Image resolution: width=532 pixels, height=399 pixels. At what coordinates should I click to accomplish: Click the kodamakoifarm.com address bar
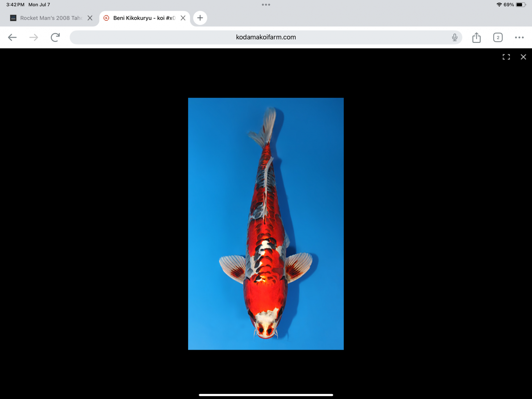(266, 37)
